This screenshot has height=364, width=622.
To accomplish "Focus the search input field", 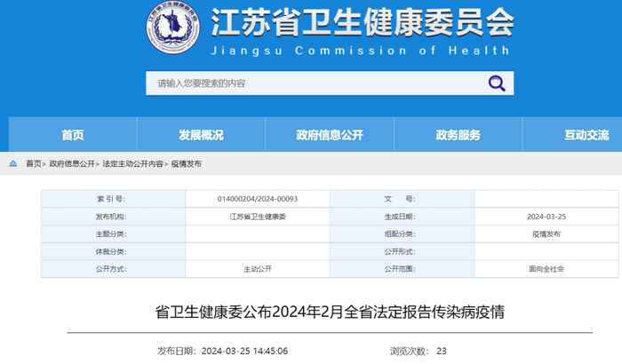I will point(330,83).
